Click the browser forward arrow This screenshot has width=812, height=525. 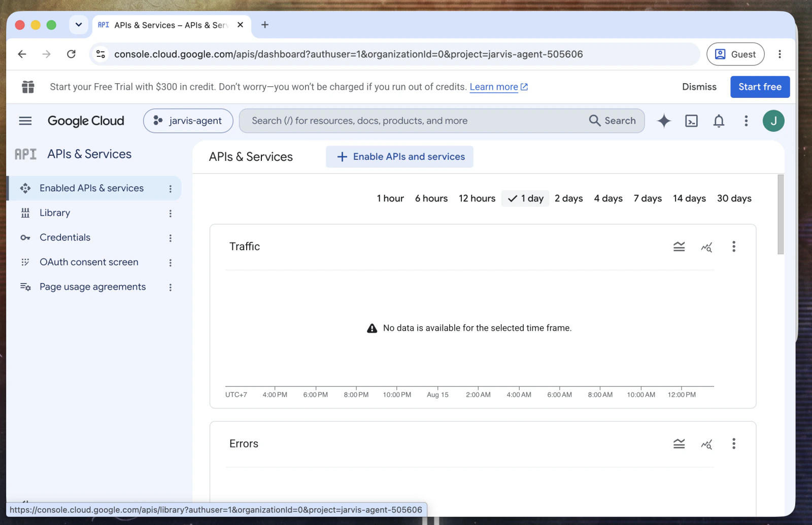tap(46, 54)
